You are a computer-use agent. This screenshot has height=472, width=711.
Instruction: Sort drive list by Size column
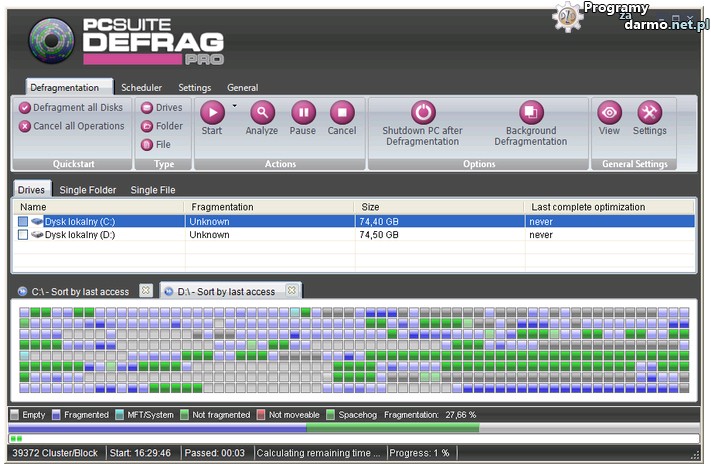click(440, 207)
